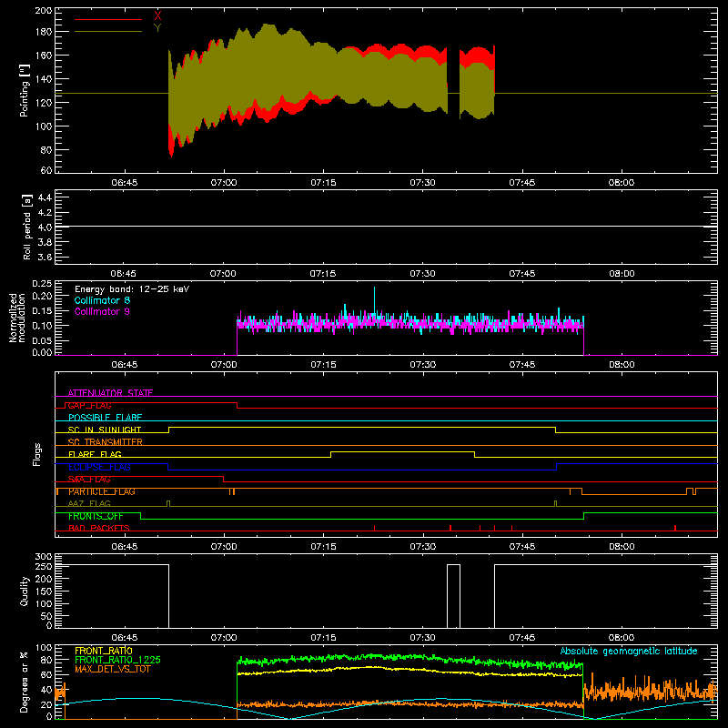Image resolution: width=728 pixels, height=728 pixels.
Task: Click the BAD_PACKETS flag label
Action: click(99, 528)
